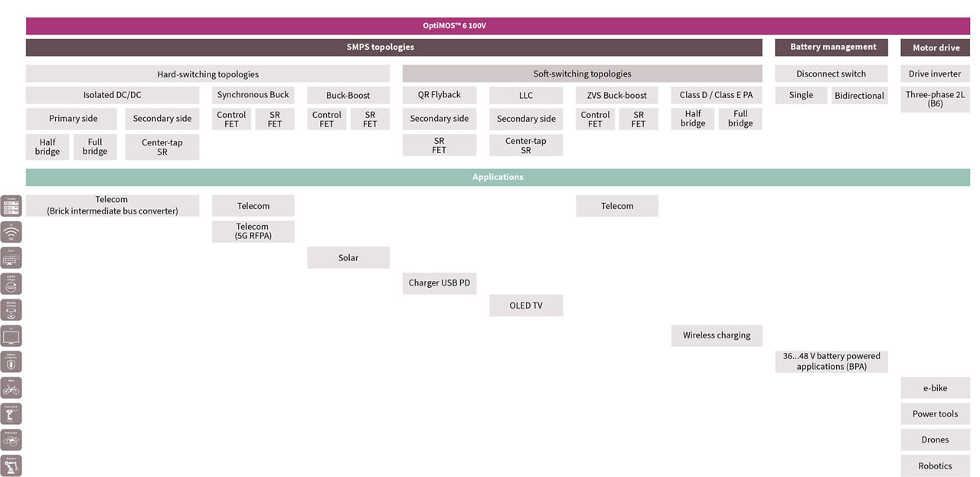Select Secondary side under LLC
This screenshot has height=477, width=980.
coord(526,119)
